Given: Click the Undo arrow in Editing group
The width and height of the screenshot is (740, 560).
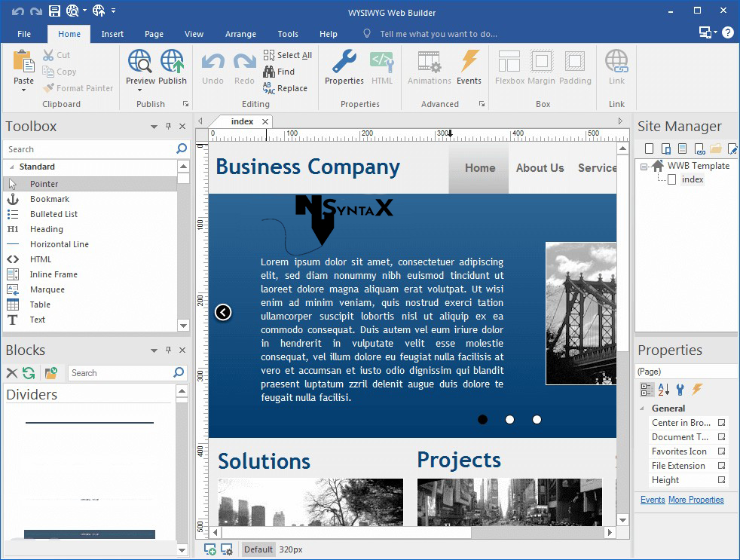Looking at the screenshot, I should click(213, 62).
